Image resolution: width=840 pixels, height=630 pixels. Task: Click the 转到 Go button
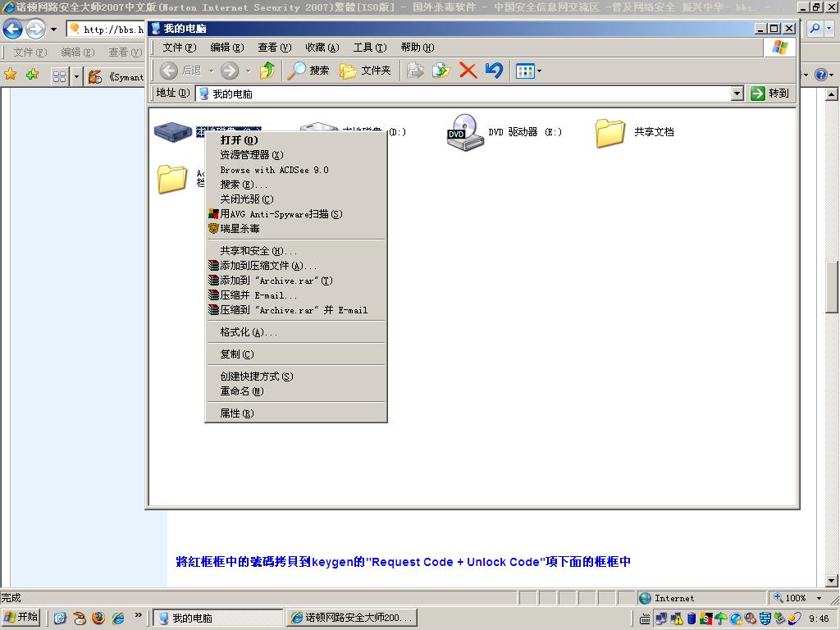point(770,94)
